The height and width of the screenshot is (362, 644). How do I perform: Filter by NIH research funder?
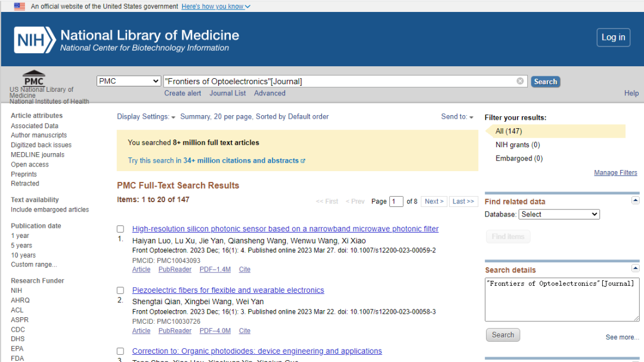point(17,290)
